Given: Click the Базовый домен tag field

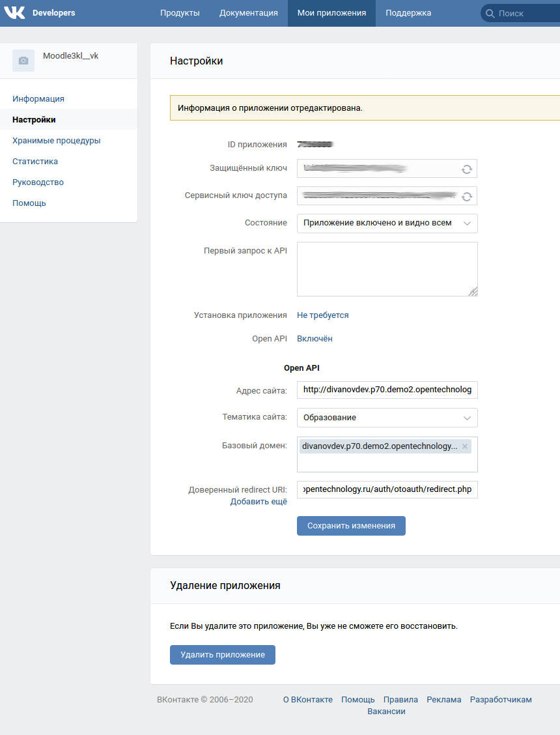Looking at the screenshot, I should (x=387, y=455).
